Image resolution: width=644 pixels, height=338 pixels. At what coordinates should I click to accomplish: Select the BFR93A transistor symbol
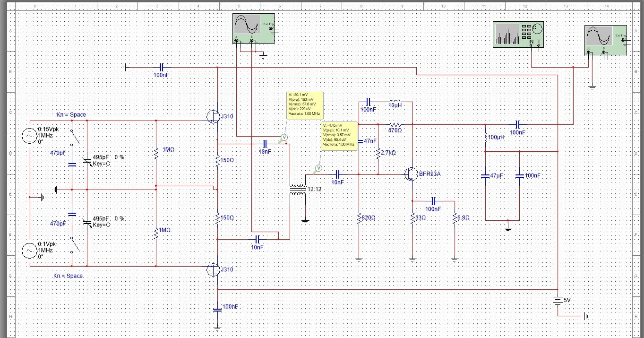pos(411,174)
